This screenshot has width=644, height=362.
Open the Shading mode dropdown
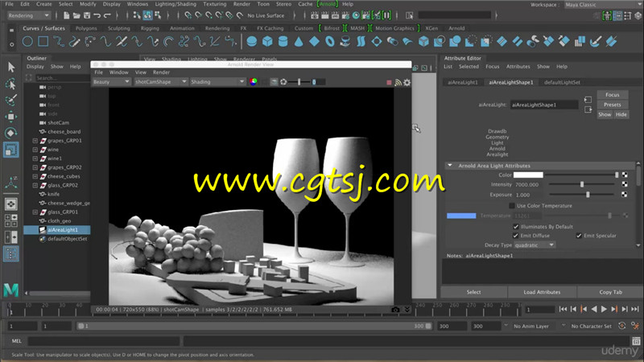tap(217, 82)
